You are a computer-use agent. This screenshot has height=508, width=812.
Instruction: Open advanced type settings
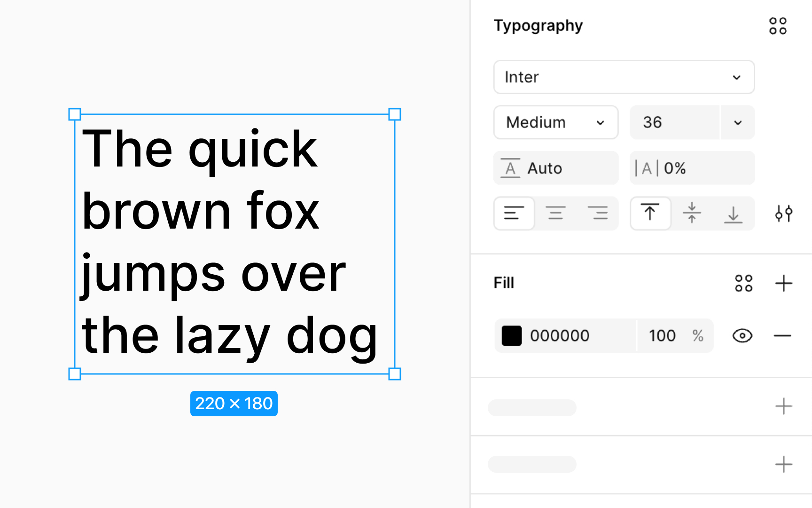point(783,213)
